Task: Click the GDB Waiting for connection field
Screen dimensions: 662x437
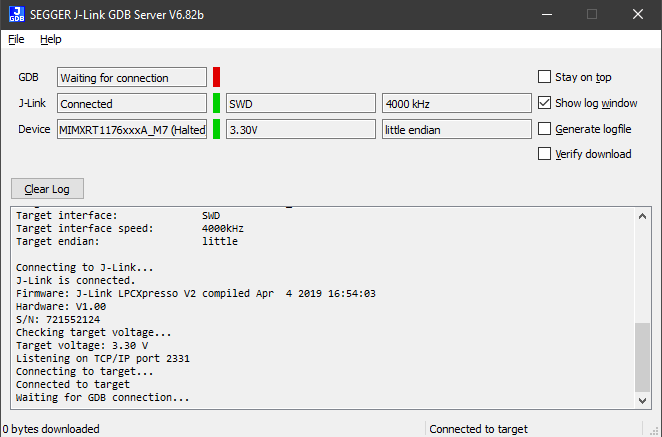Action: coord(132,78)
